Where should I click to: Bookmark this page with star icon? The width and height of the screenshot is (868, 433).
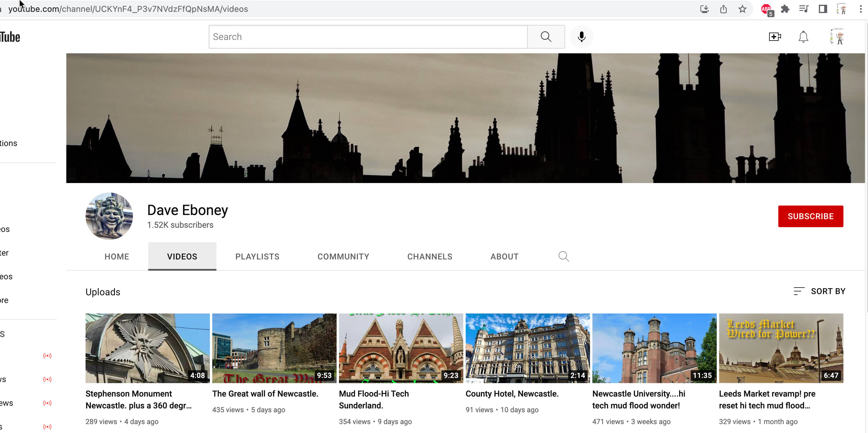(x=742, y=9)
